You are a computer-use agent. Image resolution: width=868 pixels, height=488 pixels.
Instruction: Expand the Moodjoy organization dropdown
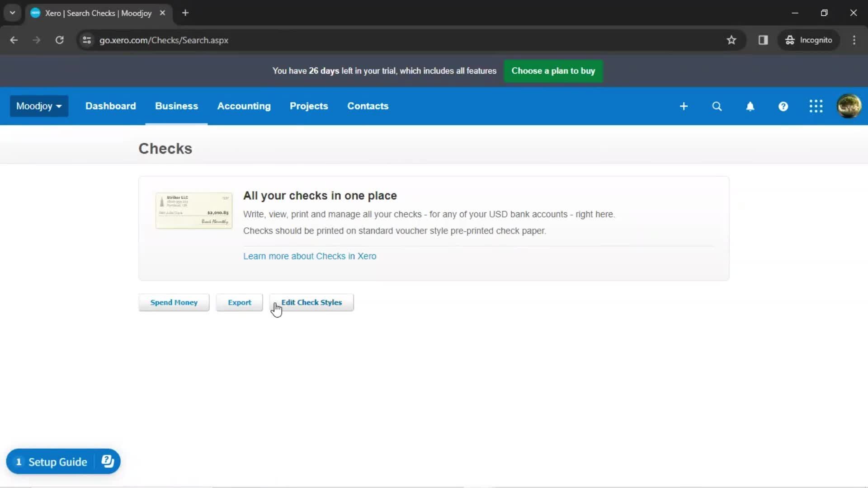[x=39, y=106]
